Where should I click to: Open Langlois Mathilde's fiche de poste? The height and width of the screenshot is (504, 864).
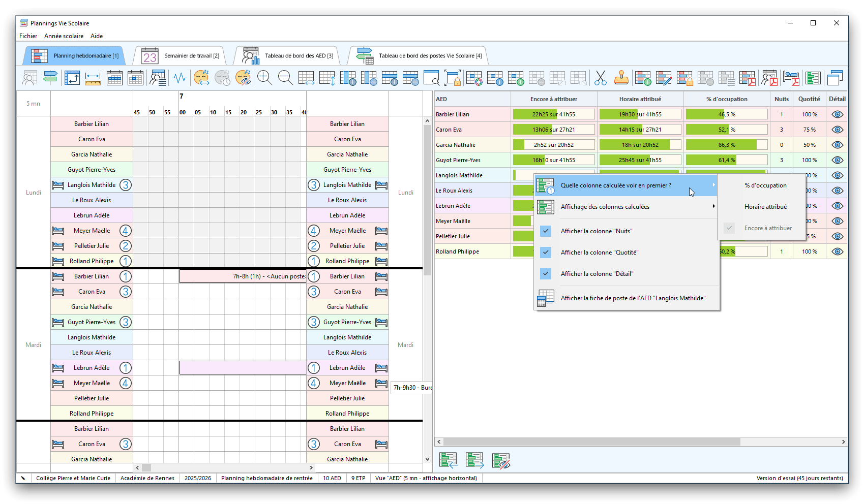pos(633,298)
